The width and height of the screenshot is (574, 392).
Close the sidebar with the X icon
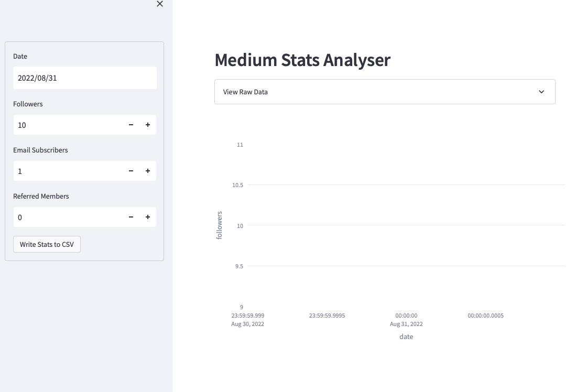tap(160, 4)
